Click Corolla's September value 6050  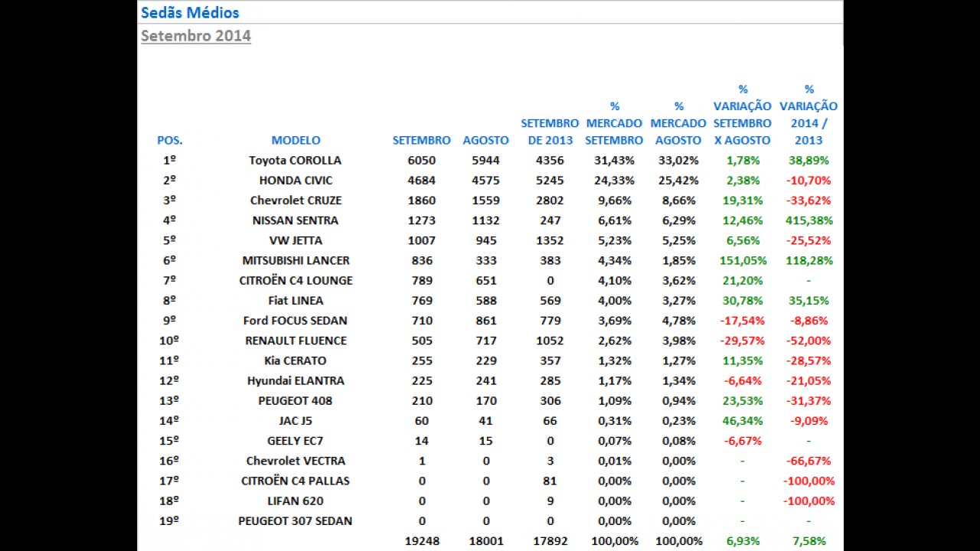[x=422, y=160]
